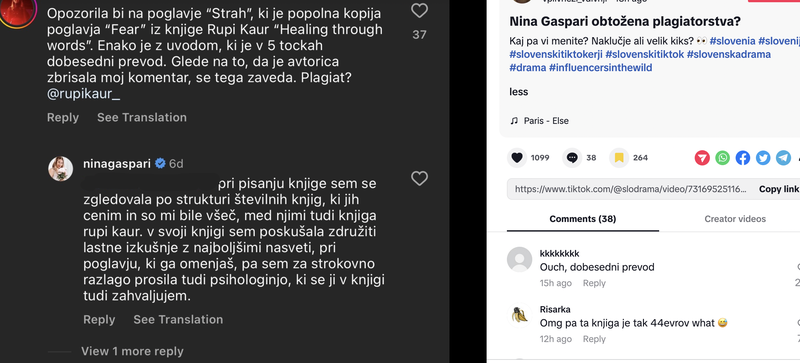The image size is (800, 363).
Task: Open the #slovenskadrama hashtag
Action: (729, 54)
